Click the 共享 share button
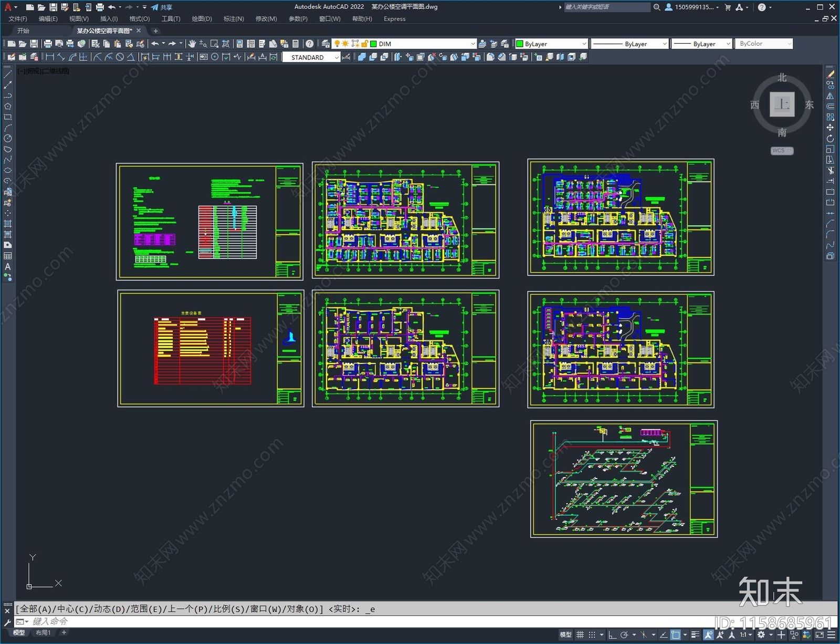 point(162,7)
